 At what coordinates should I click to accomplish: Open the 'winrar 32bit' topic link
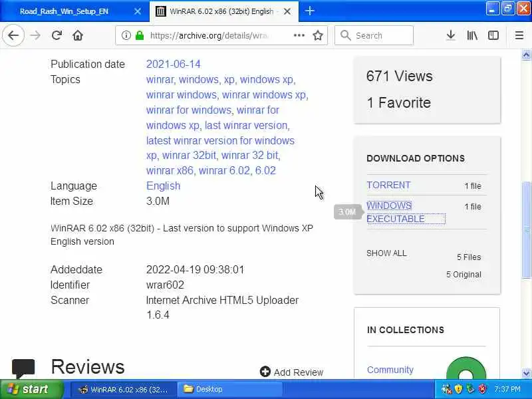click(x=189, y=155)
